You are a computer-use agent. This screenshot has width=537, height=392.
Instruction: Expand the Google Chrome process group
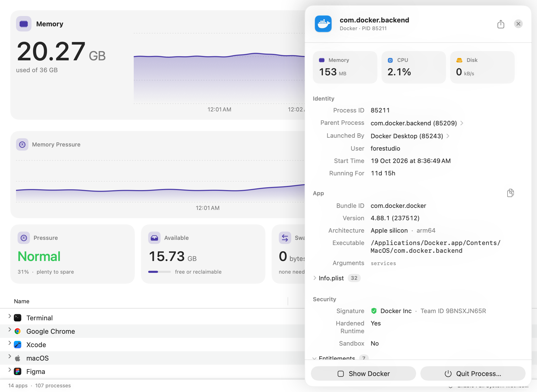tap(10, 330)
